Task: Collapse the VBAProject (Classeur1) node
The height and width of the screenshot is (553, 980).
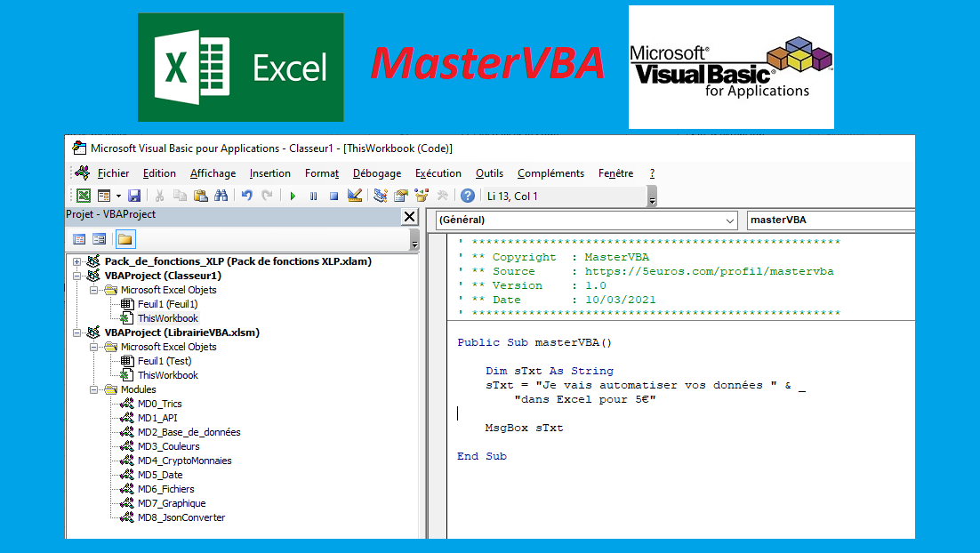Action: 76,276
